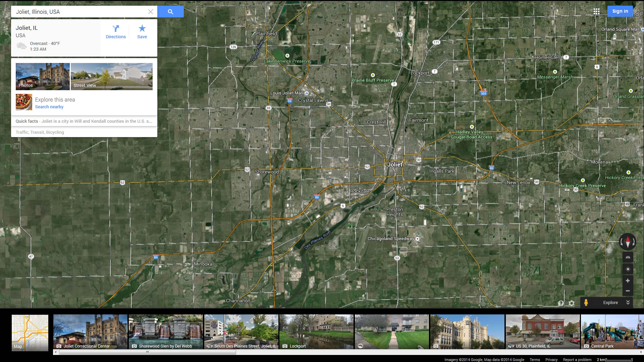Open the help question mark

coord(561,303)
